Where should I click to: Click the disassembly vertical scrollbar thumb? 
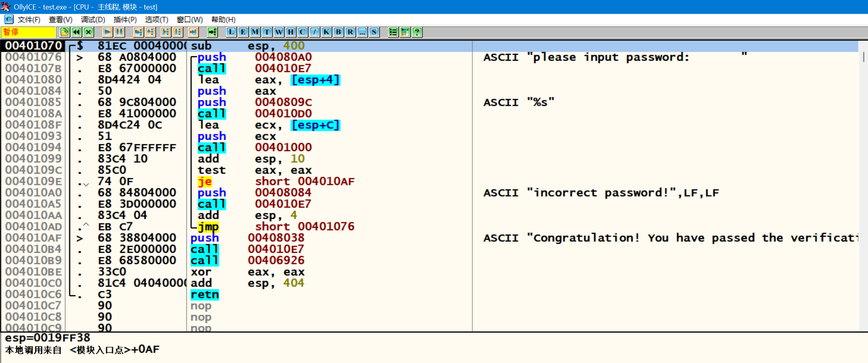point(864,57)
